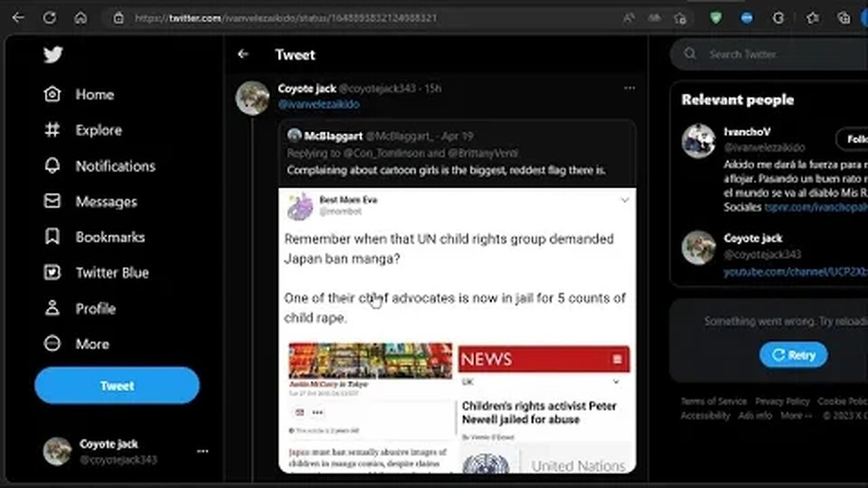The height and width of the screenshot is (488, 868).
Task: Click the Twitter bird logo
Action: (x=53, y=55)
